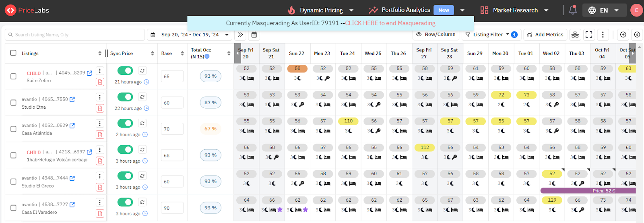Focus the Search Listing Name, City field

[75, 35]
